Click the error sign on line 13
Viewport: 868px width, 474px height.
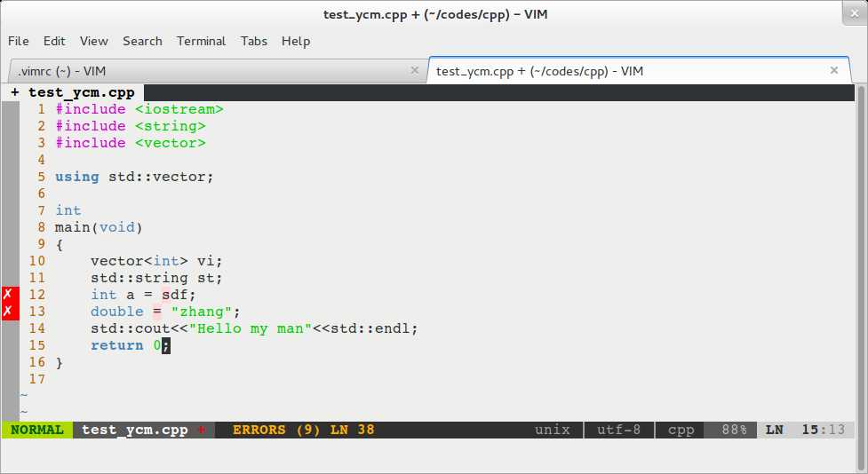click(x=10, y=312)
